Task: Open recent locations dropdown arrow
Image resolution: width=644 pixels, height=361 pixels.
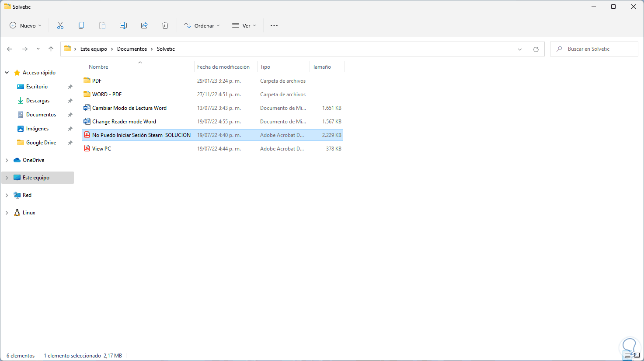Action: [x=38, y=49]
